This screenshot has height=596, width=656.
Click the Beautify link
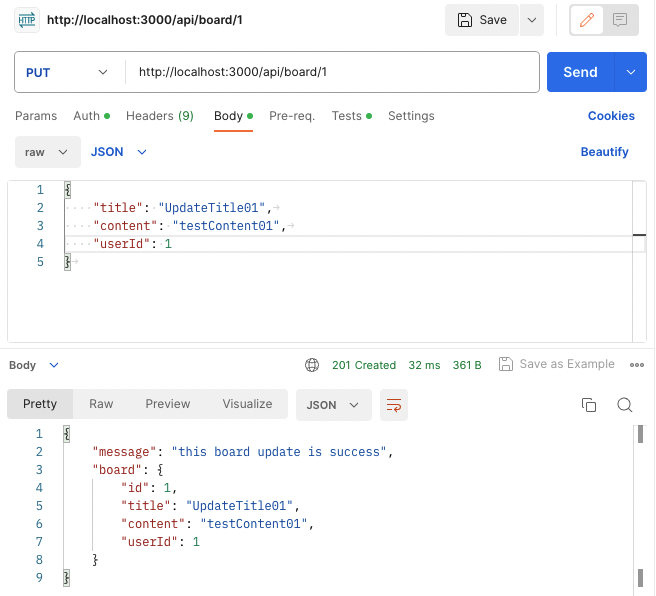coord(605,152)
